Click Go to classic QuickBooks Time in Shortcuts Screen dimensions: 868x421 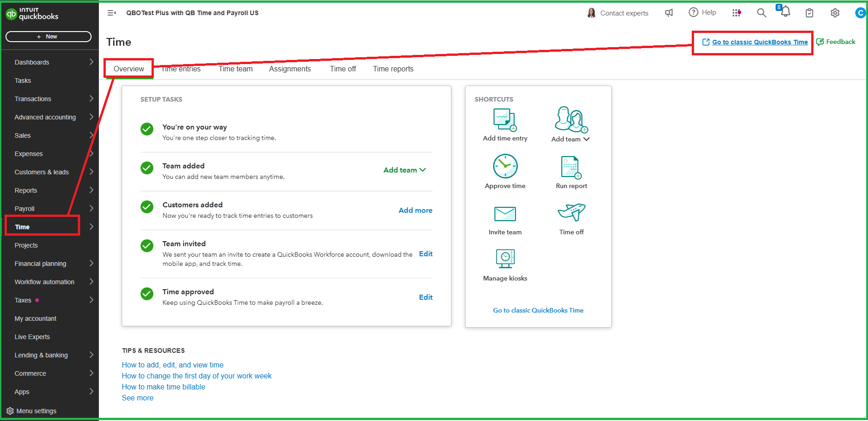coord(538,310)
